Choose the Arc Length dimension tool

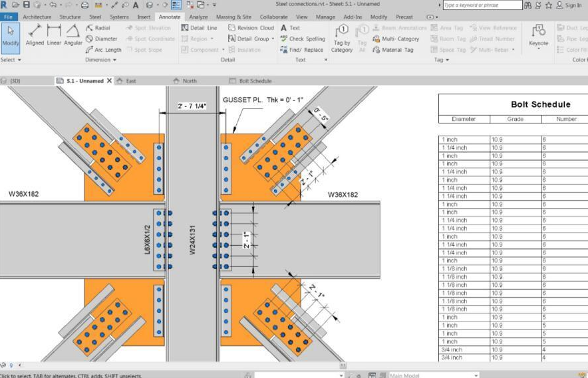(x=104, y=49)
